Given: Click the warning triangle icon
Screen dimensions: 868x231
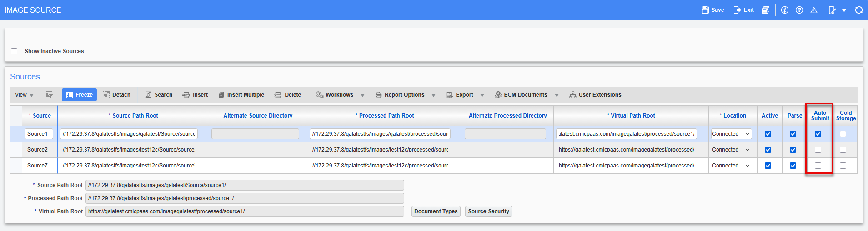Looking at the screenshot, I should tap(814, 10).
